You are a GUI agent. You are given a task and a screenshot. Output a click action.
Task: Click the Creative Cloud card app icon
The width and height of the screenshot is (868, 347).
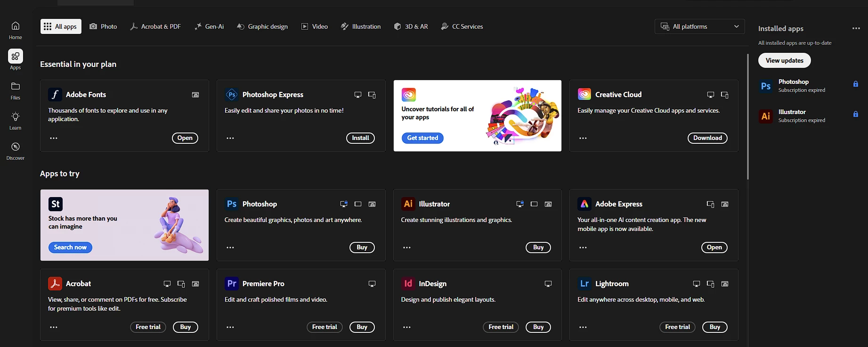click(584, 94)
